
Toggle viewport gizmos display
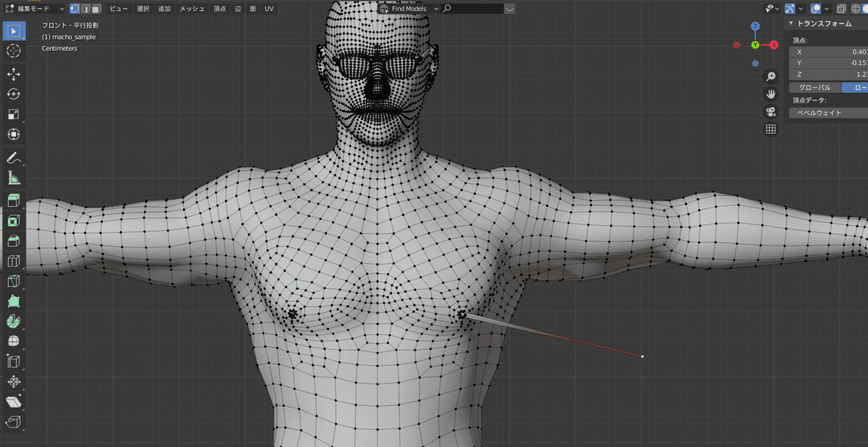tap(790, 9)
